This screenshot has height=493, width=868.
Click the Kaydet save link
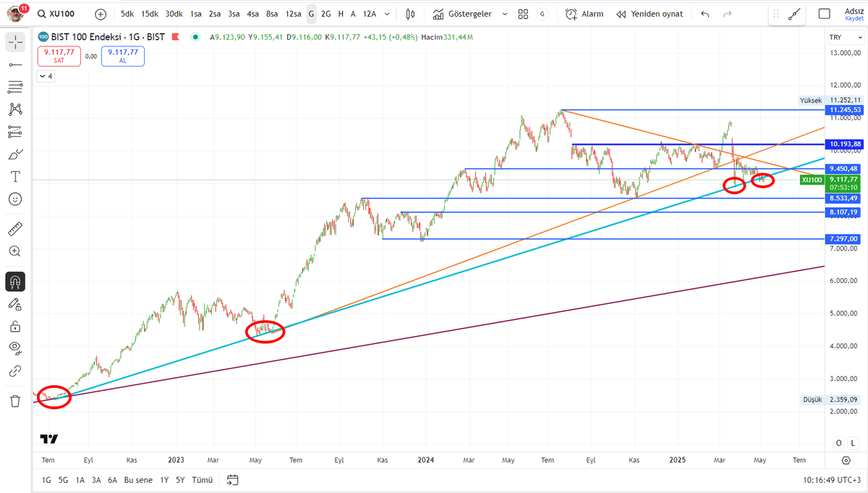(854, 19)
